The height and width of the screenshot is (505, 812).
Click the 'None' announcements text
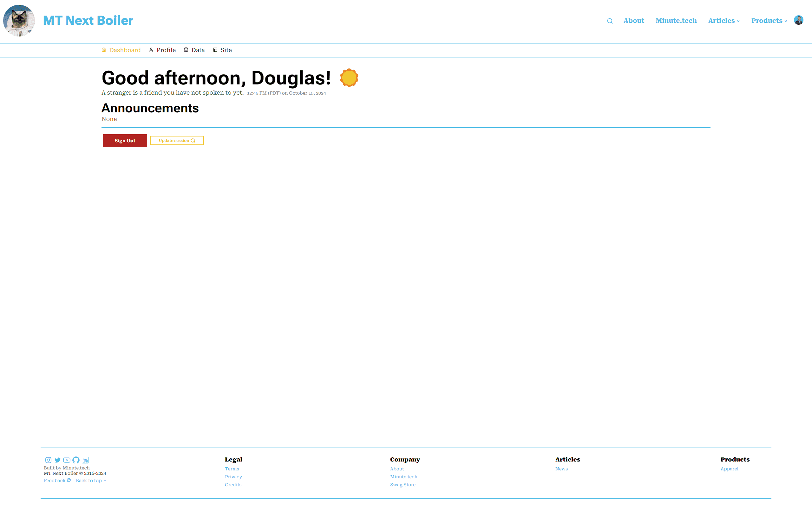[109, 119]
